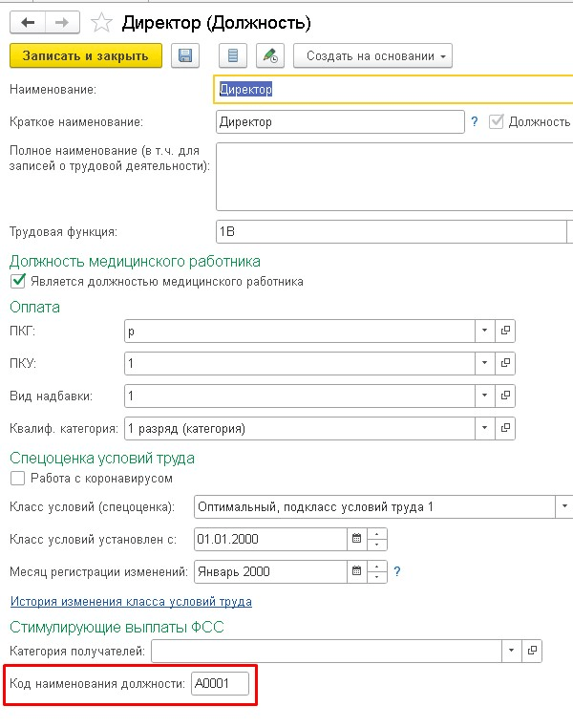Toggle the Должность checkbox

pyautogui.click(x=497, y=122)
